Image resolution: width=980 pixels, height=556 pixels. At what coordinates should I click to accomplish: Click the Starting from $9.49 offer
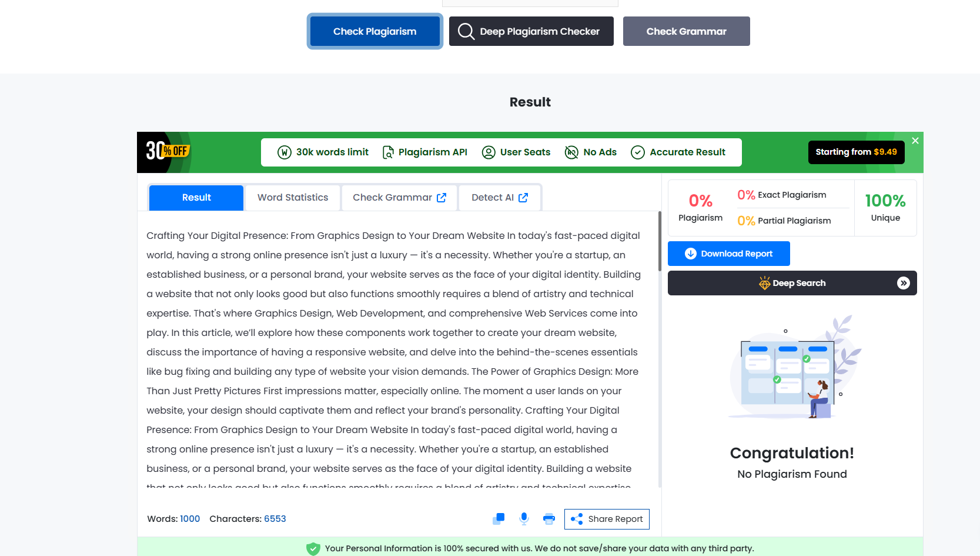(856, 152)
